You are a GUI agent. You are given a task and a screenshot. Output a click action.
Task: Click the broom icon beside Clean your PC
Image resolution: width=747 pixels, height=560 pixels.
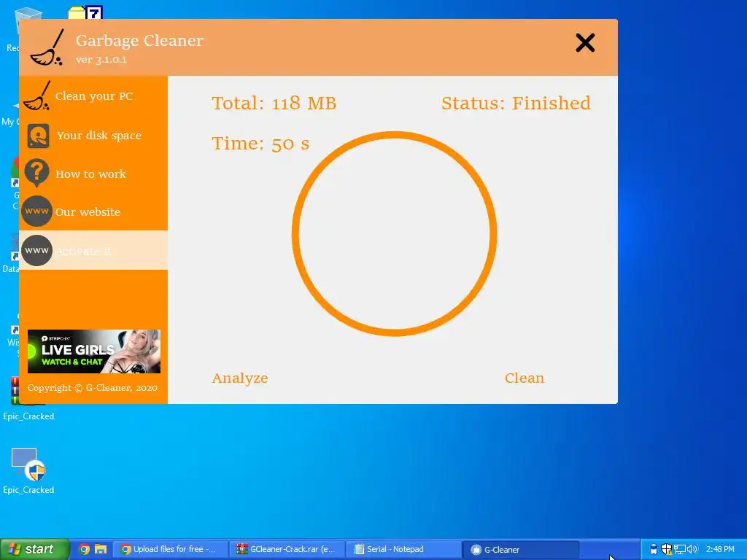pyautogui.click(x=37, y=96)
